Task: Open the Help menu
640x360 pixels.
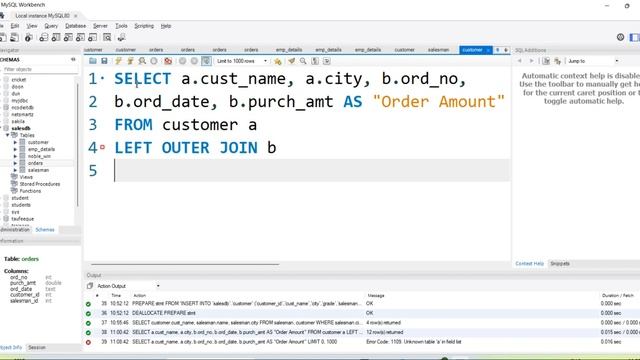Action: [x=166, y=26]
